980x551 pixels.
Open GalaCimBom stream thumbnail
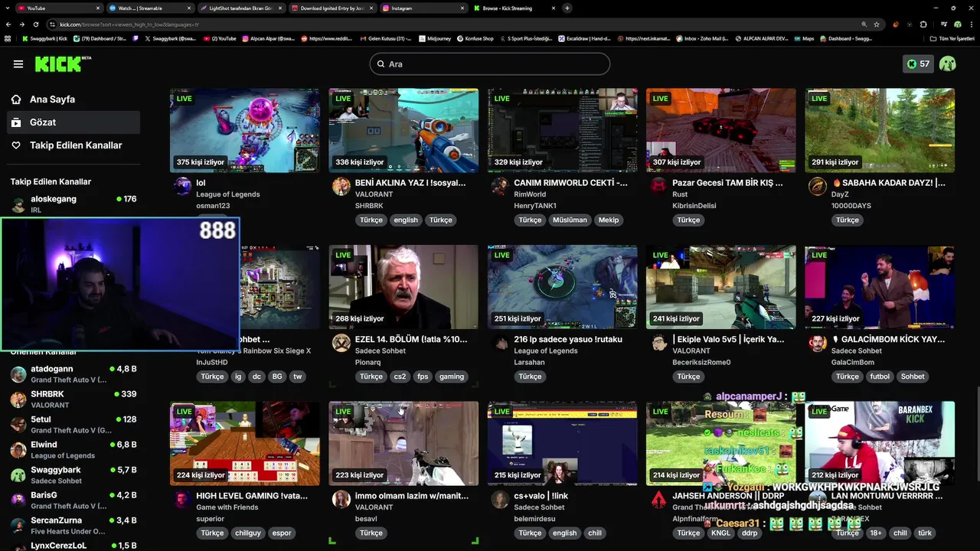[x=879, y=287]
